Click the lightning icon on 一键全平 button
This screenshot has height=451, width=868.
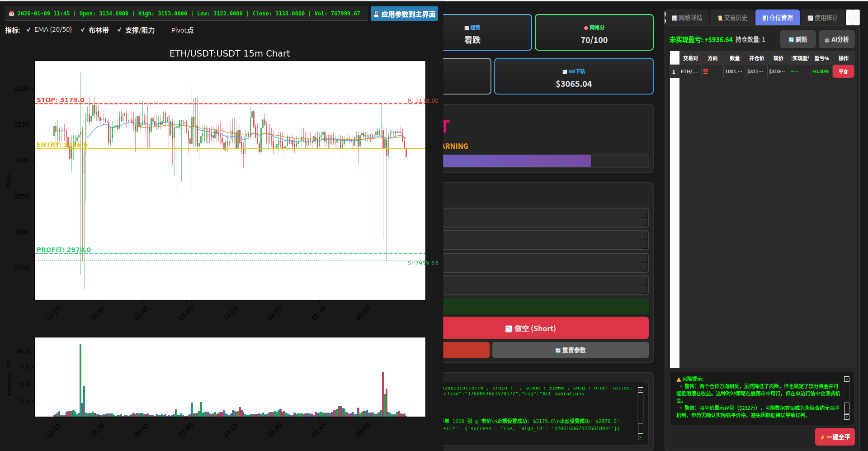pyautogui.click(x=822, y=437)
